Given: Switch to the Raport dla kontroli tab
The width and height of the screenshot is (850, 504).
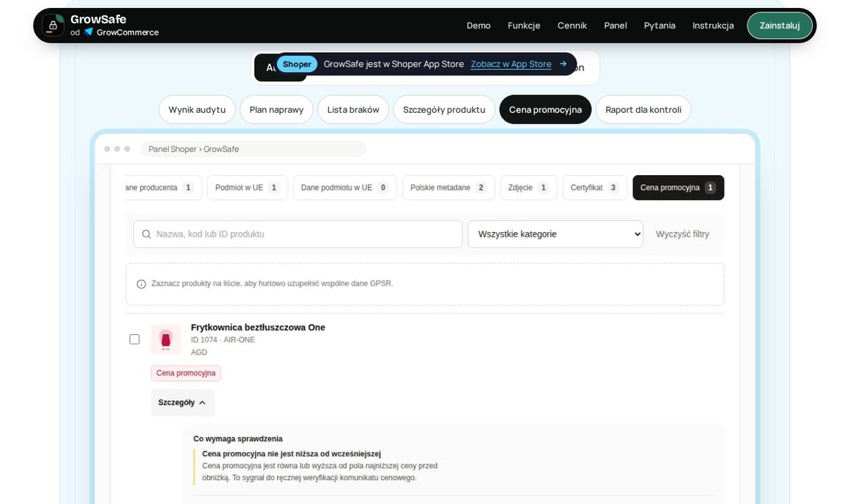Looking at the screenshot, I should [643, 109].
